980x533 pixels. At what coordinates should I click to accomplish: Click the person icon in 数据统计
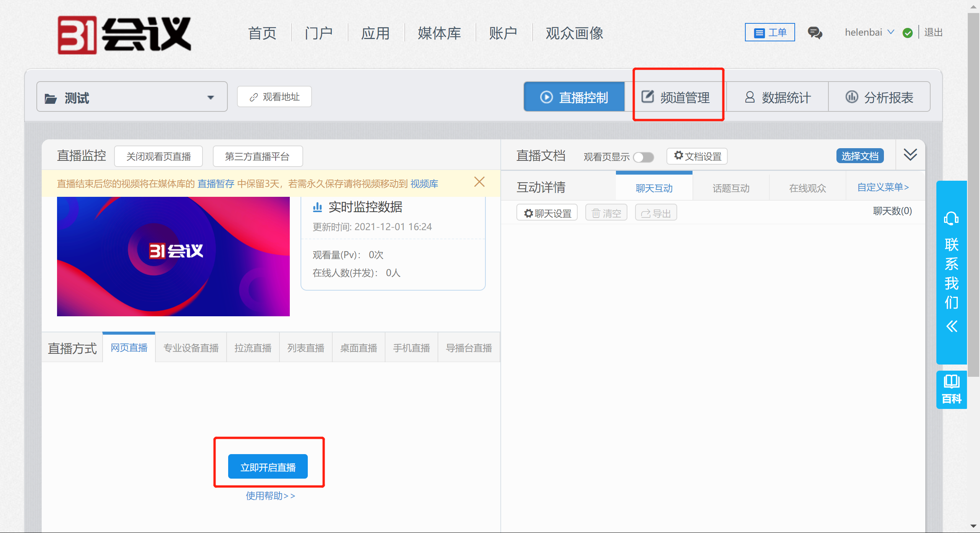click(x=750, y=97)
